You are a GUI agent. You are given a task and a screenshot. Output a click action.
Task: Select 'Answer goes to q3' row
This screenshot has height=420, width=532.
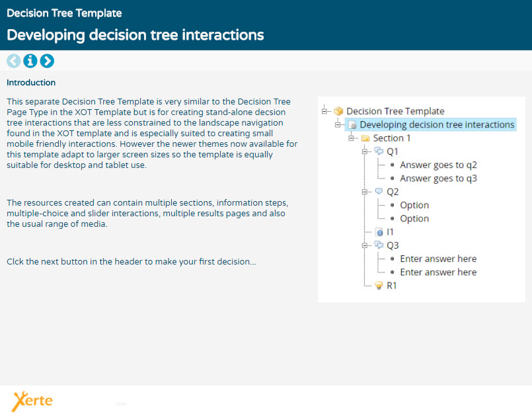[438, 179]
